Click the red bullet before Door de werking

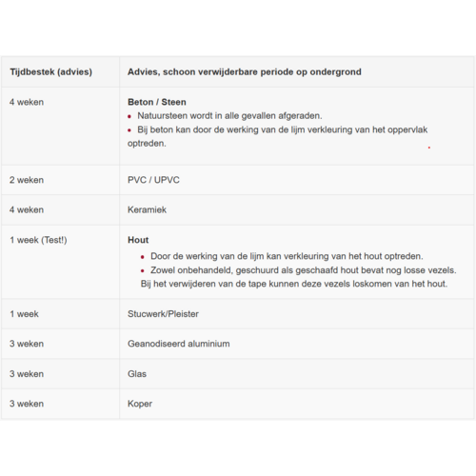tap(143, 257)
